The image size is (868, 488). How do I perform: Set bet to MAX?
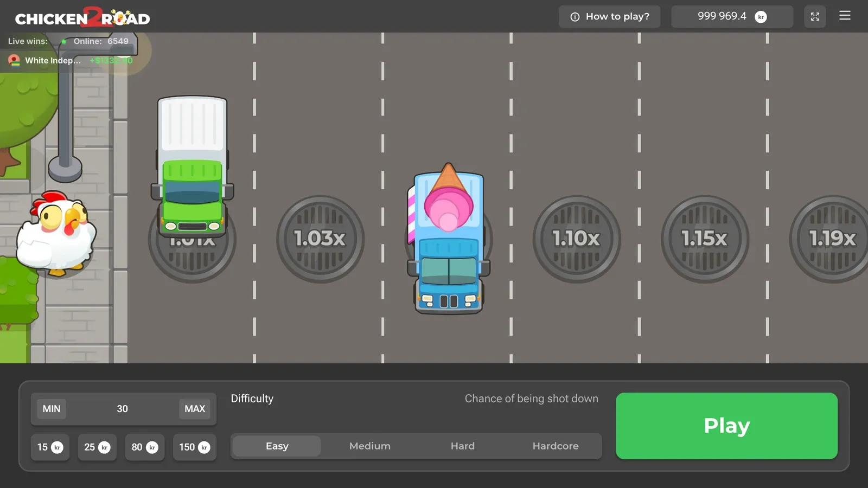[195, 409]
